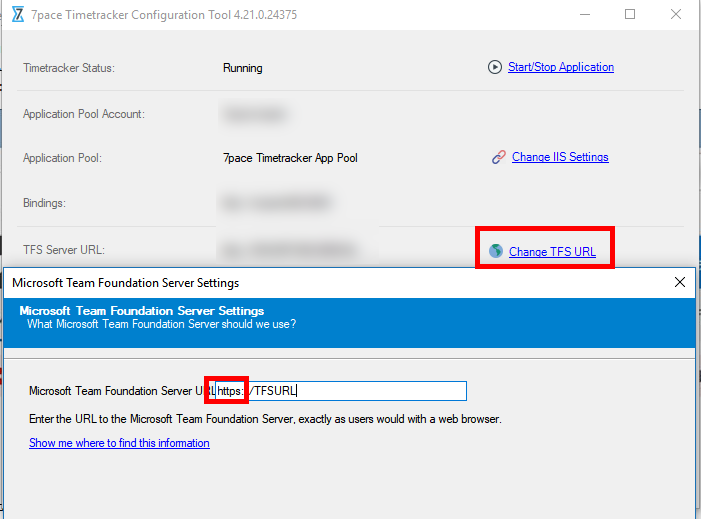This screenshot has height=519, width=701.
Task: Click the globe icon beside Change TFS URL
Action: coord(496,251)
